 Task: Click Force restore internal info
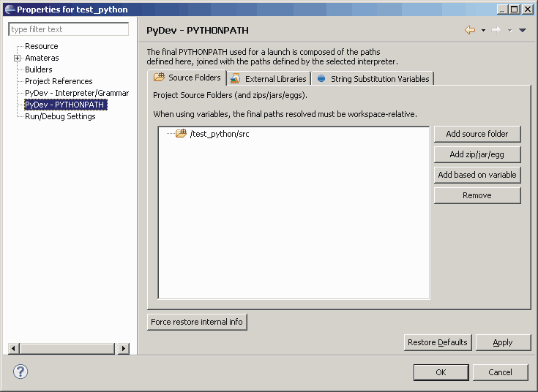[197, 322]
